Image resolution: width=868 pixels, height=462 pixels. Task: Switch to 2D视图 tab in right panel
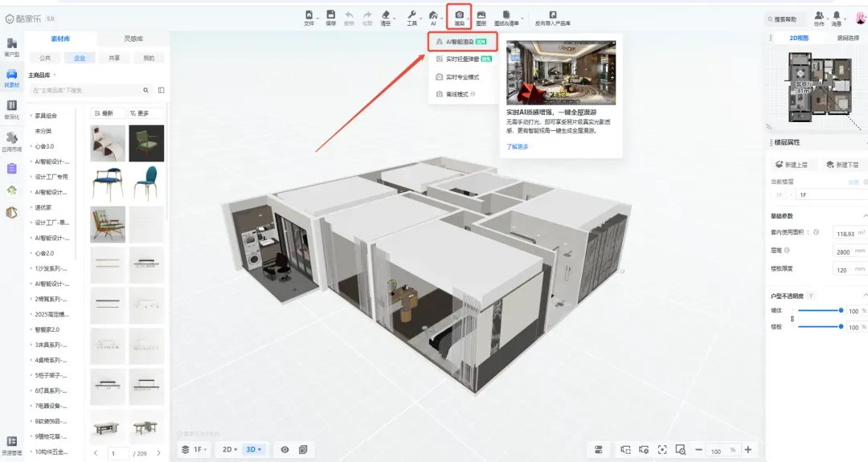tap(798, 38)
